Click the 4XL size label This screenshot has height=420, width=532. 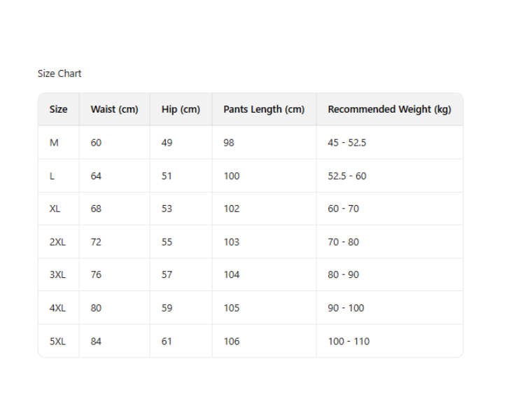pos(57,308)
